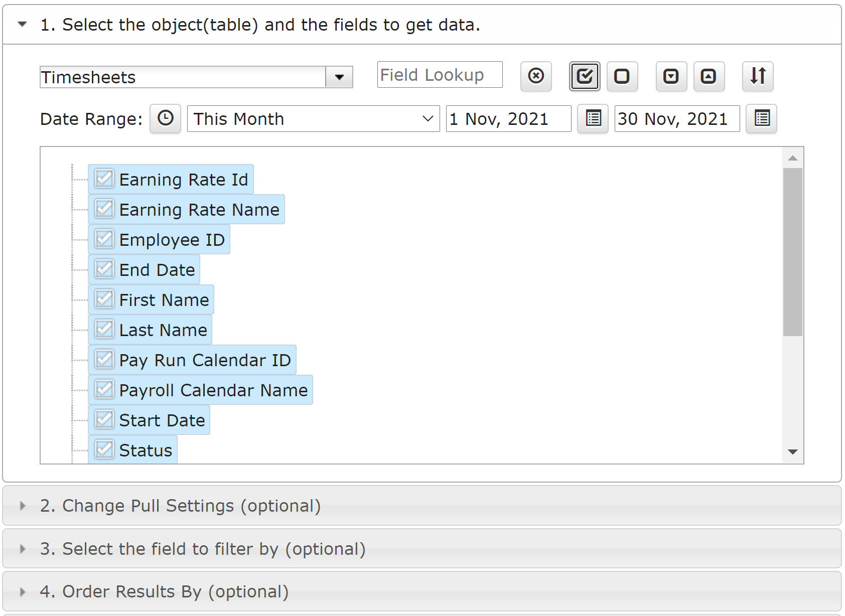Toggle the Employee ID checkbox
Image resolution: width=845 pixels, height=616 pixels.
[104, 239]
